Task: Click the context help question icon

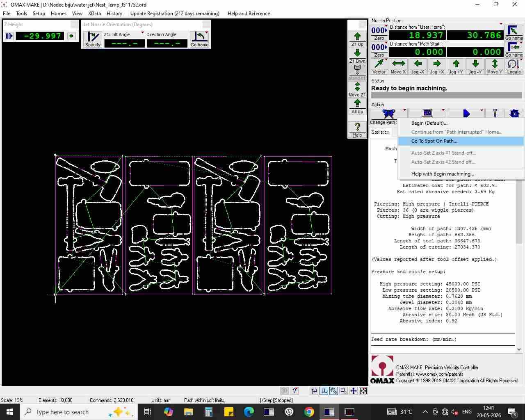Action: 294,391
